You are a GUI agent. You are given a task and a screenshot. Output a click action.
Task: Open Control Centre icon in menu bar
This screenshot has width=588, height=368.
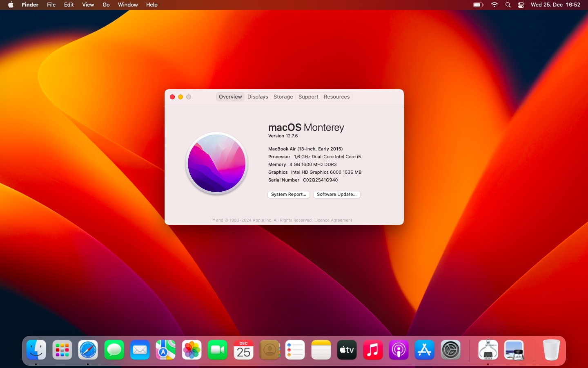(x=521, y=5)
